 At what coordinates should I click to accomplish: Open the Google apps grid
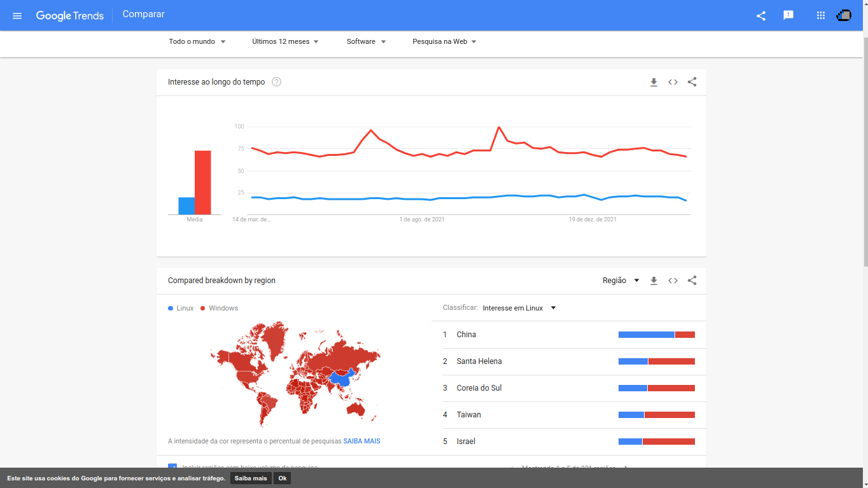(820, 15)
